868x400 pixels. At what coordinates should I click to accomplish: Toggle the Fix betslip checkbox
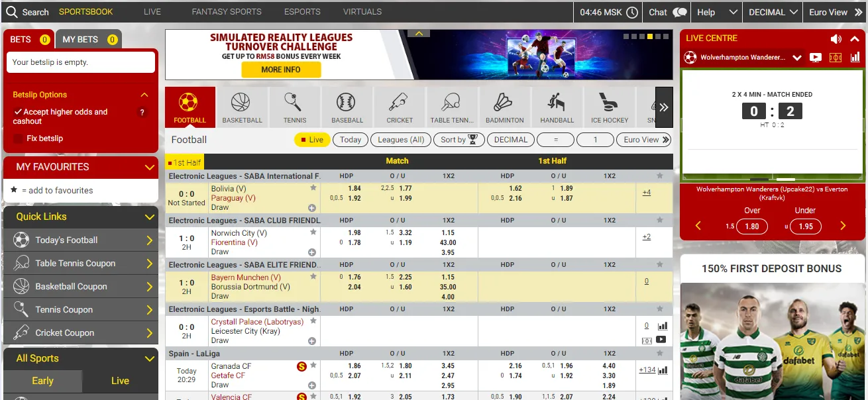[19, 138]
